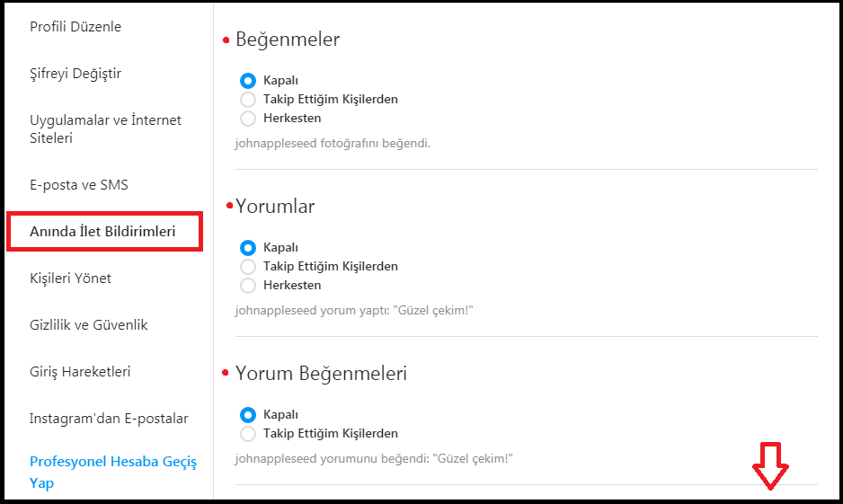This screenshot has height=504, width=843.
Task: Select Herkesten option under Beğenmeler
Action: (x=249, y=118)
